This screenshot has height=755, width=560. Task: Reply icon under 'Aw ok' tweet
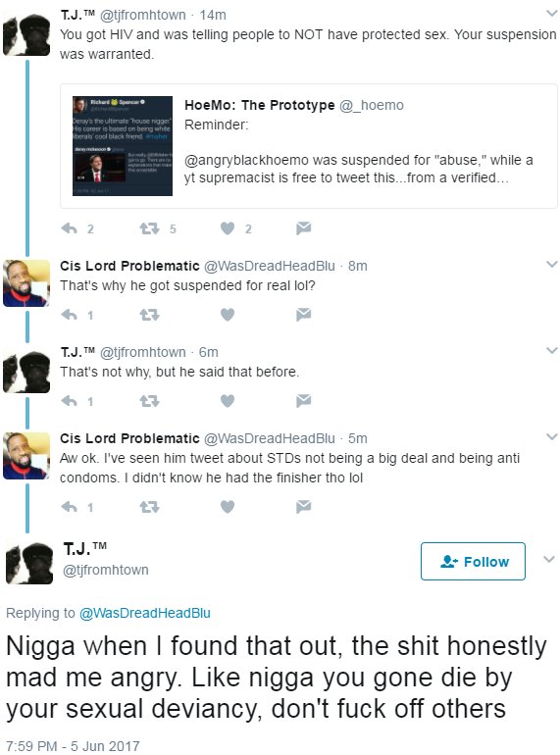pyautogui.click(x=70, y=507)
